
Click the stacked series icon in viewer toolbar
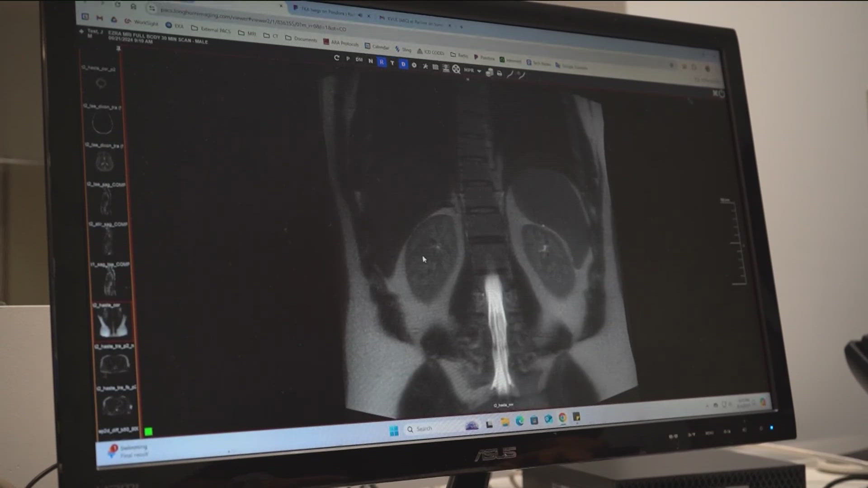[x=446, y=68]
